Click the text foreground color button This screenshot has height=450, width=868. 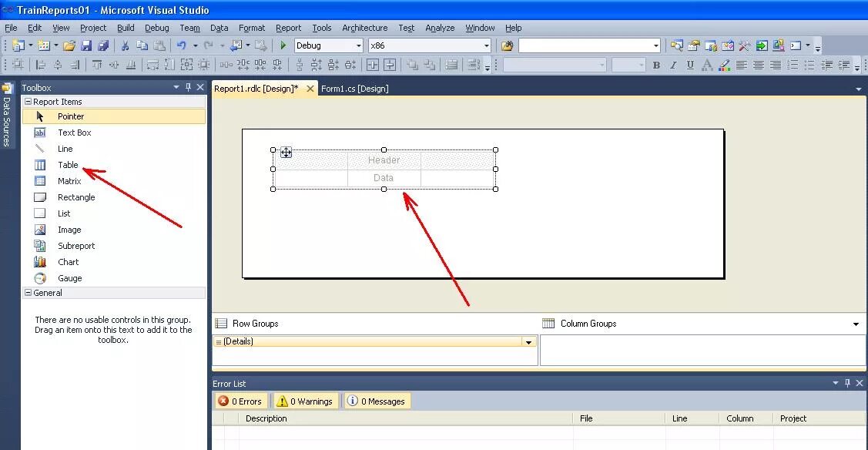pos(707,65)
